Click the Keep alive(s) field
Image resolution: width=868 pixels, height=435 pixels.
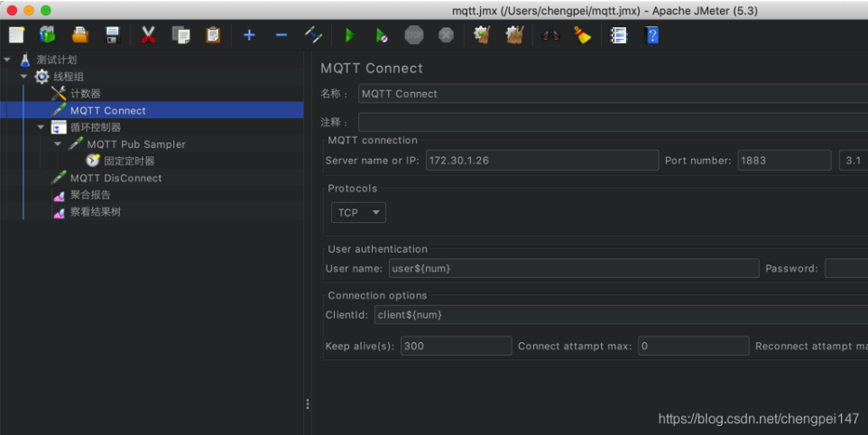pos(457,346)
